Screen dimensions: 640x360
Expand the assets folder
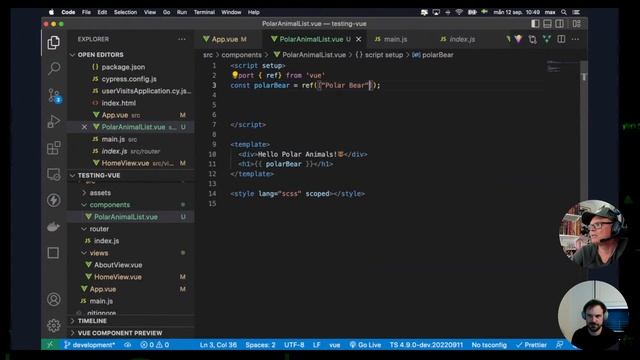tap(100, 193)
